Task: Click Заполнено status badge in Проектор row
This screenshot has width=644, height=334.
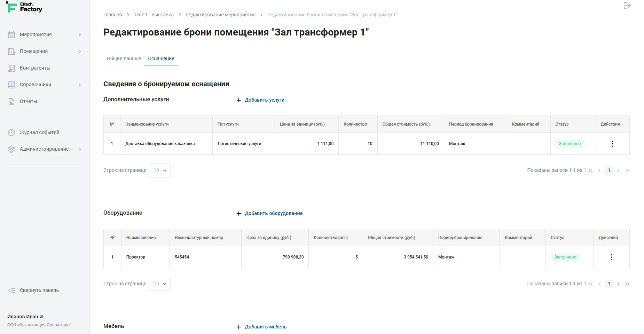Action: (565, 257)
